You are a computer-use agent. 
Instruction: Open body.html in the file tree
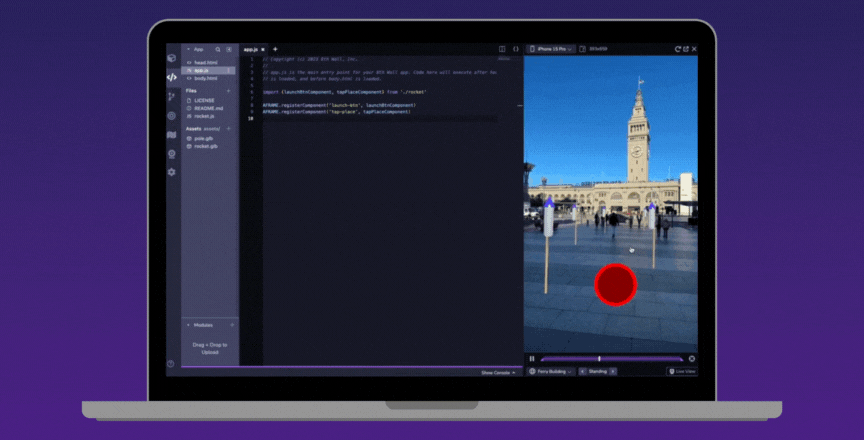point(208,78)
